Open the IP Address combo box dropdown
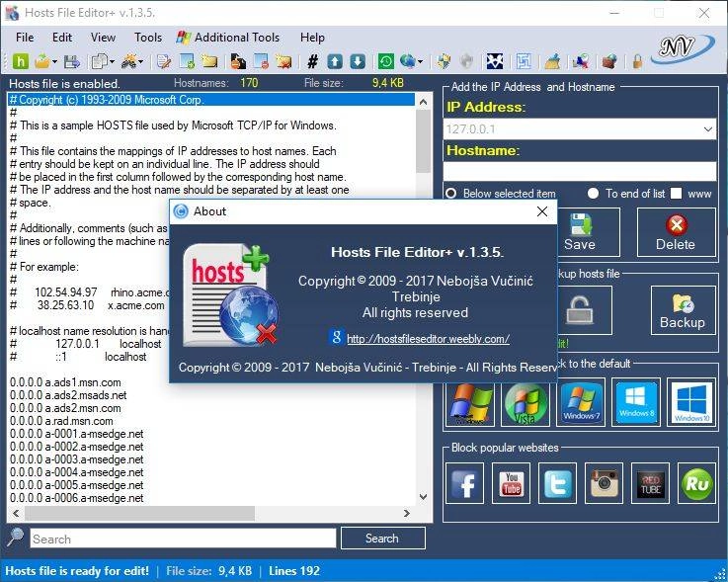This screenshot has width=728, height=582. tap(707, 129)
